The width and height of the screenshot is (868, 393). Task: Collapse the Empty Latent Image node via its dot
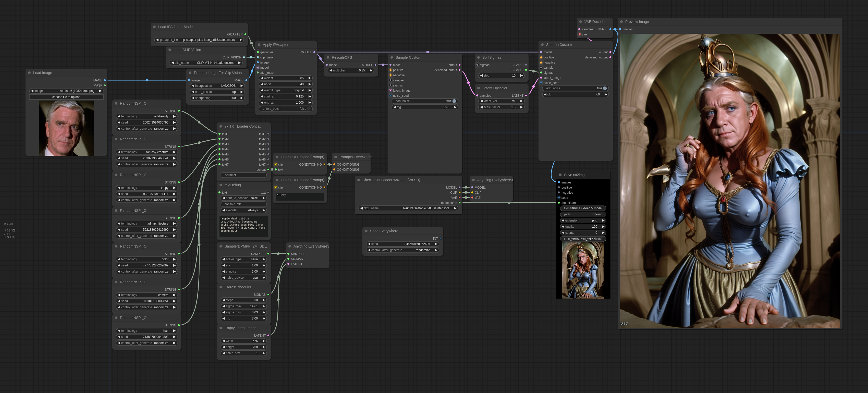point(221,328)
